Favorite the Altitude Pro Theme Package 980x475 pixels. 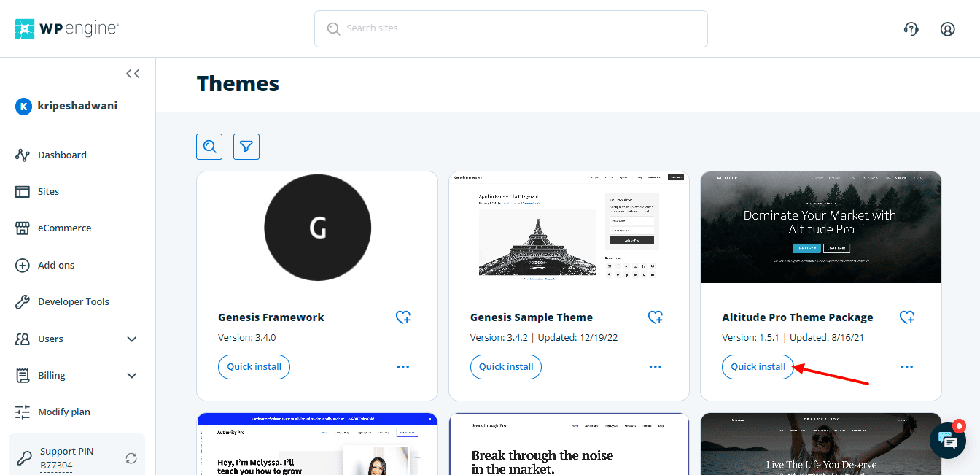click(x=906, y=317)
